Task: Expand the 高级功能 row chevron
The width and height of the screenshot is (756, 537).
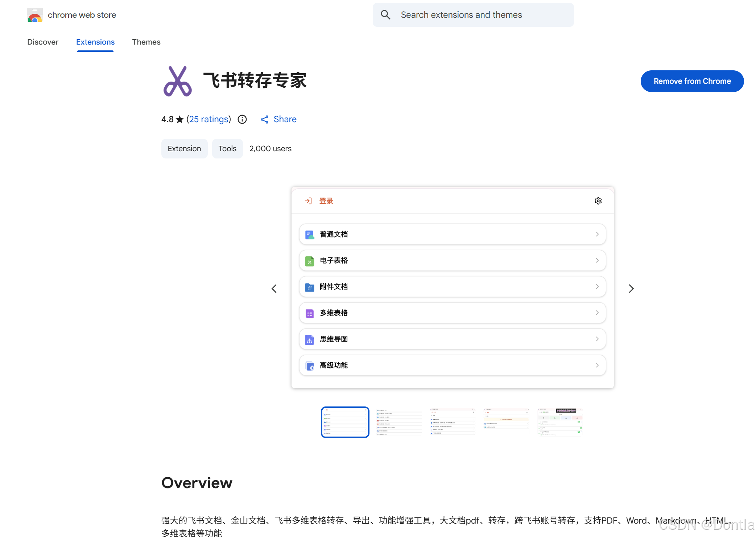Action: pyautogui.click(x=597, y=365)
